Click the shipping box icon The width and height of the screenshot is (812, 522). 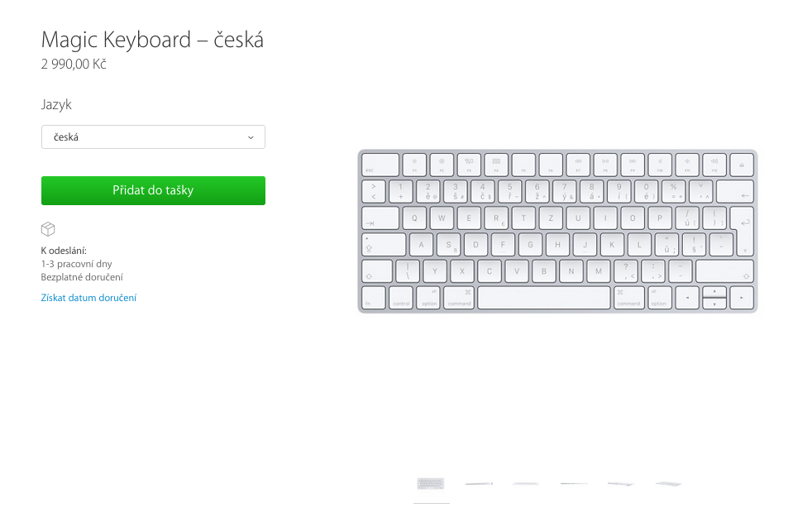tap(48, 229)
